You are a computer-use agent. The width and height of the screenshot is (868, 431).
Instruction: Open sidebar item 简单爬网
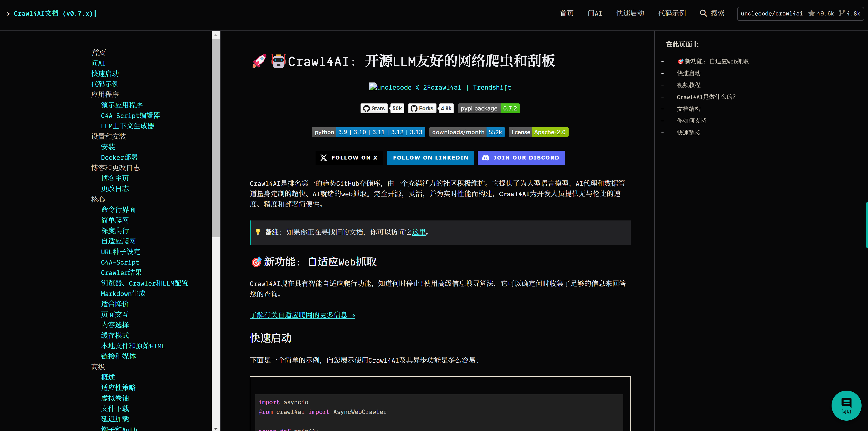click(x=115, y=220)
